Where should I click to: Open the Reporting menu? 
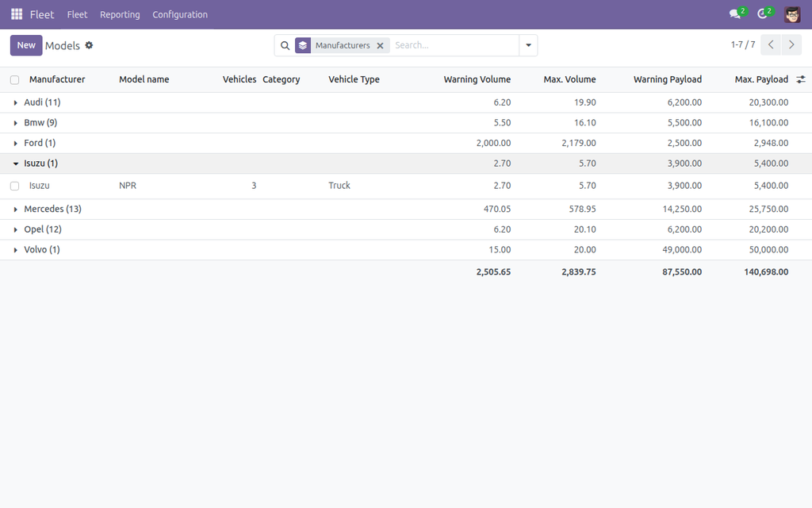point(120,14)
